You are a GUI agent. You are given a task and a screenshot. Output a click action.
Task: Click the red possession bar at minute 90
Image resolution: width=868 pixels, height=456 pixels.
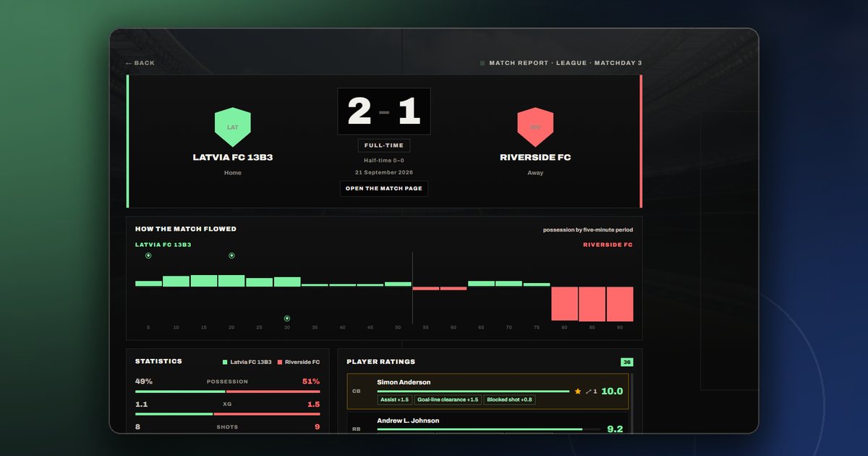pyautogui.click(x=620, y=304)
